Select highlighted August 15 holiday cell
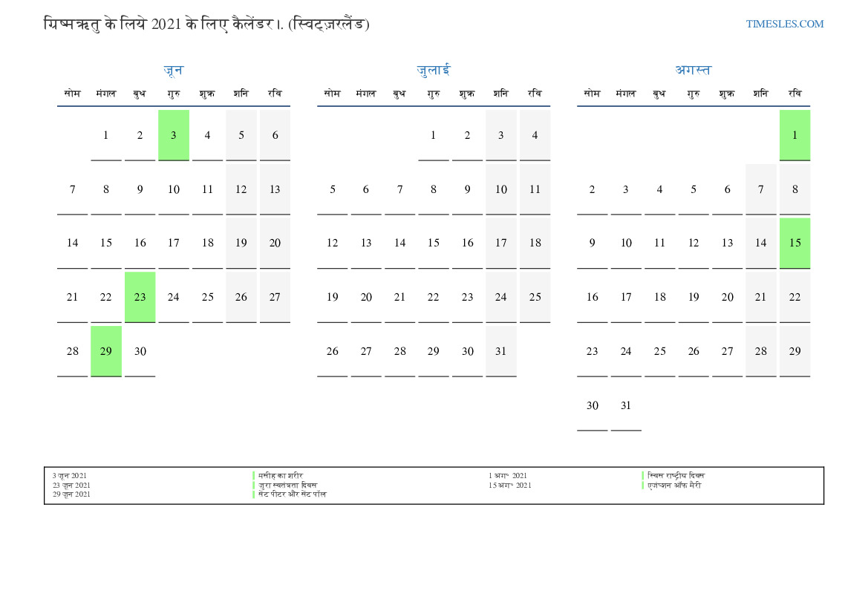Screen dimensions: 868x614 795,243
